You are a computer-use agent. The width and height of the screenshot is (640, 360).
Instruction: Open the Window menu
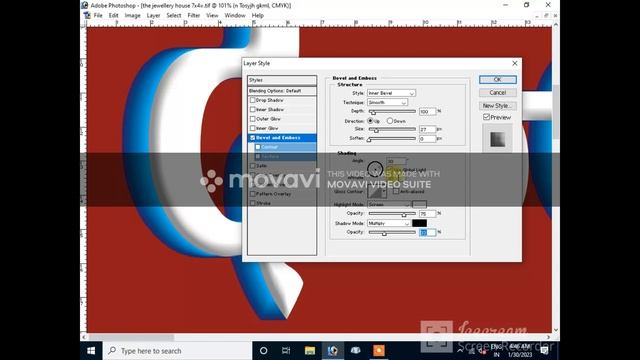tap(235, 15)
